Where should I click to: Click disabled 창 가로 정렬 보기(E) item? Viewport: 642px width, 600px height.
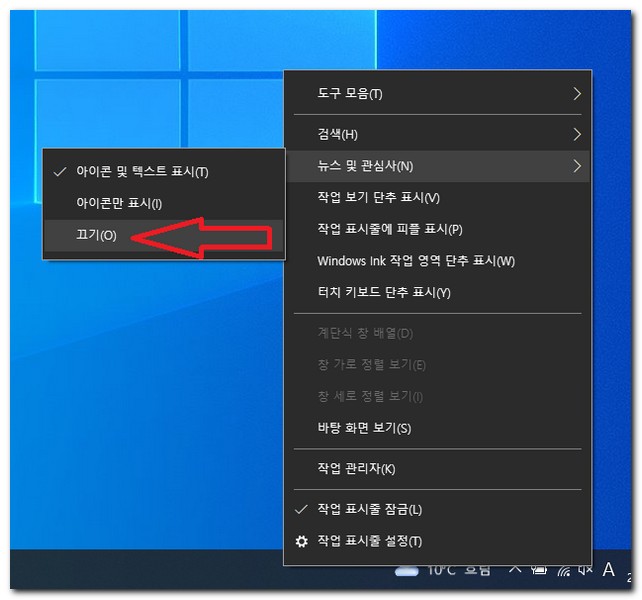pyautogui.click(x=438, y=365)
